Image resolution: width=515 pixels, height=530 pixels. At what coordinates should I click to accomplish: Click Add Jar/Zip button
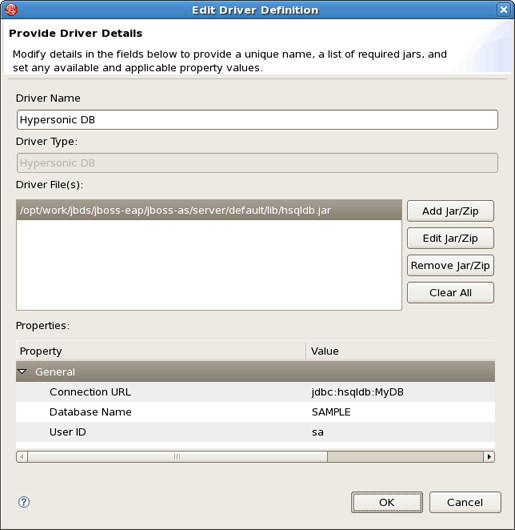pyautogui.click(x=450, y=211)
